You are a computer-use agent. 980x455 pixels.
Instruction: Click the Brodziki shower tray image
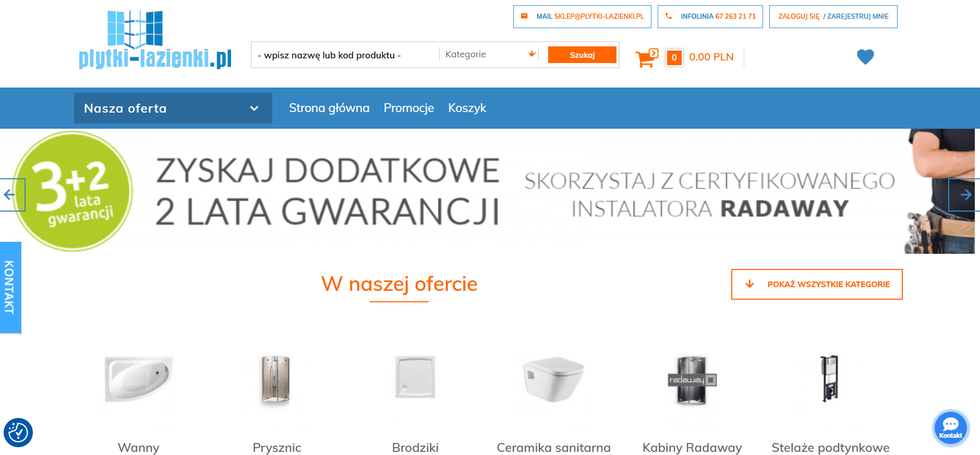click(x=415, y=377)
